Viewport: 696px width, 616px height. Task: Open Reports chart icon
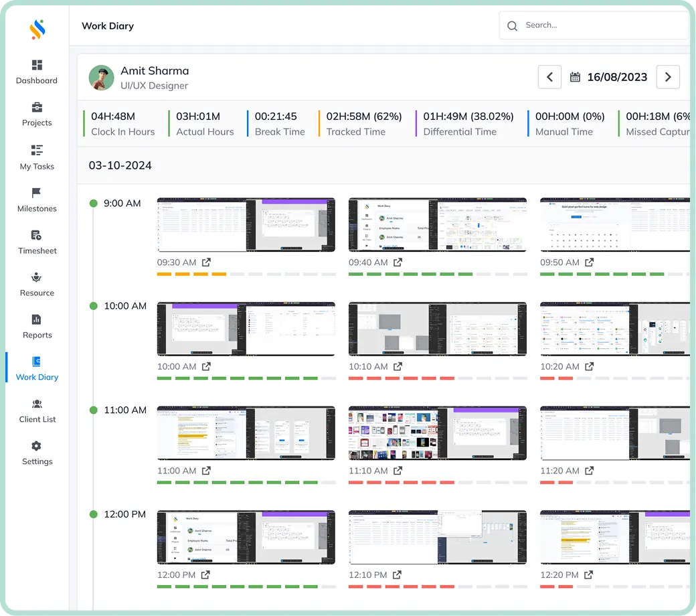pos(36,319)
